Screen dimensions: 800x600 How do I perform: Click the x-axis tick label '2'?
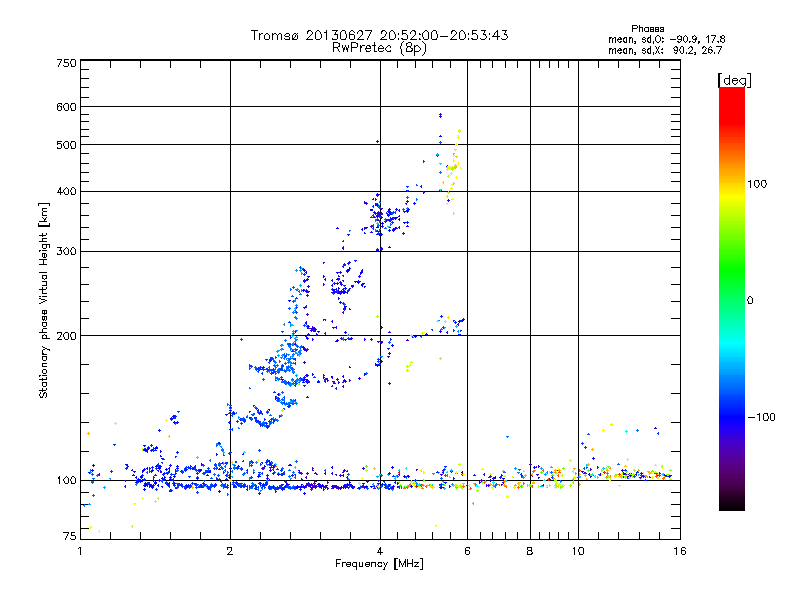tap(230, 551)
